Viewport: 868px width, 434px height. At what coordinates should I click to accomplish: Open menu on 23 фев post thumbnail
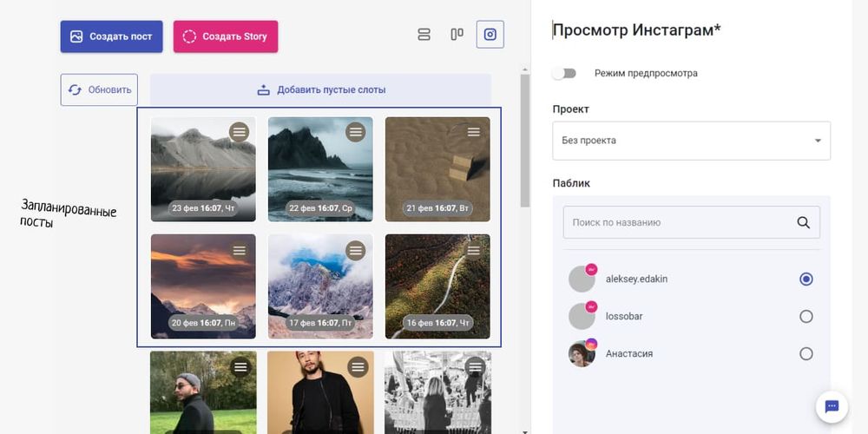tap(239, 132)
